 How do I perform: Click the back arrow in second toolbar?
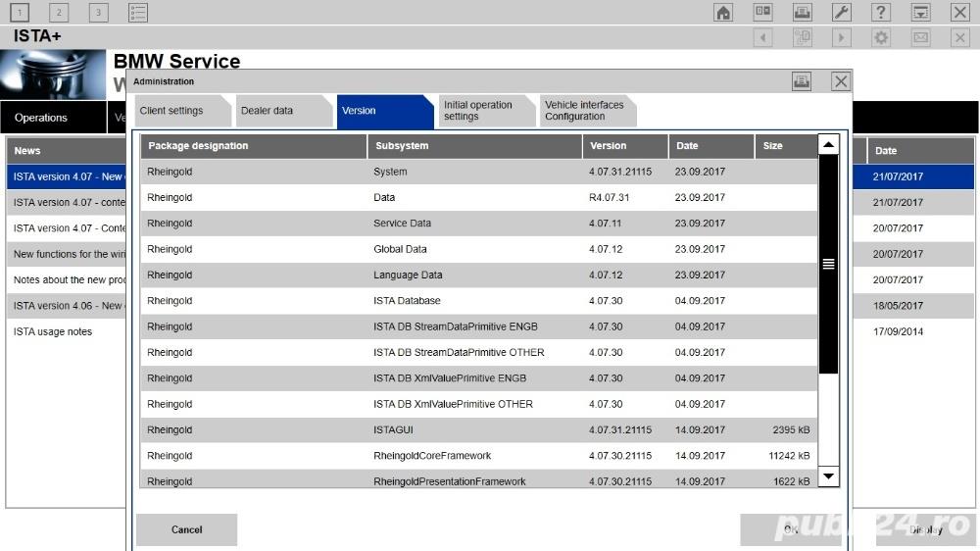coord(762,37)
